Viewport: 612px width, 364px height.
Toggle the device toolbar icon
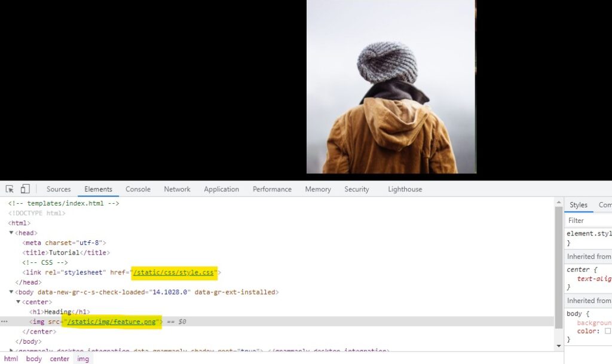(x=25, y=189)
